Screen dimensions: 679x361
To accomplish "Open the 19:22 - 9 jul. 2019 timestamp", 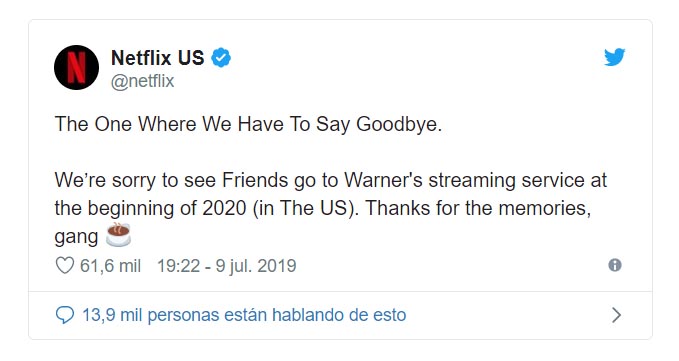I will coord(226,266).
